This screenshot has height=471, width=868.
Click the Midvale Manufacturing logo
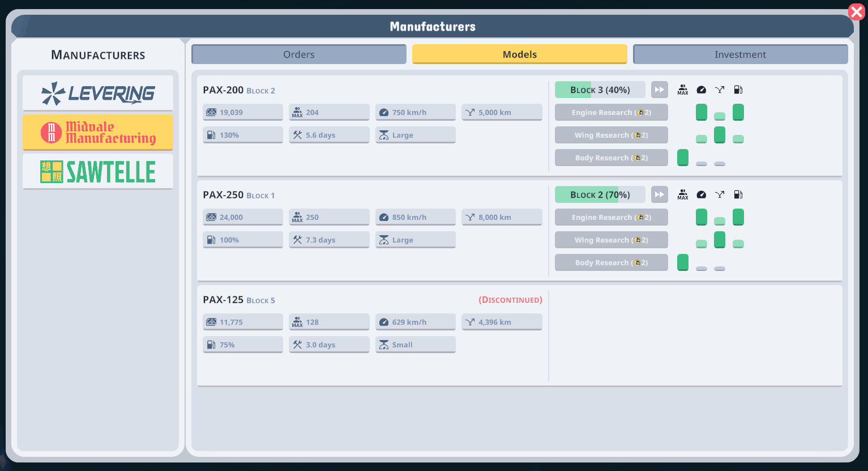(x=98, y=133)
